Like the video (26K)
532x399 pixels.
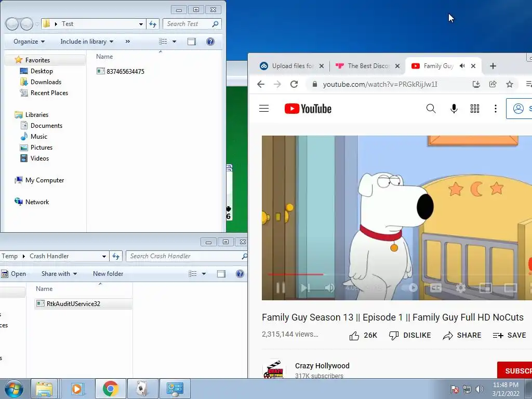363,335
